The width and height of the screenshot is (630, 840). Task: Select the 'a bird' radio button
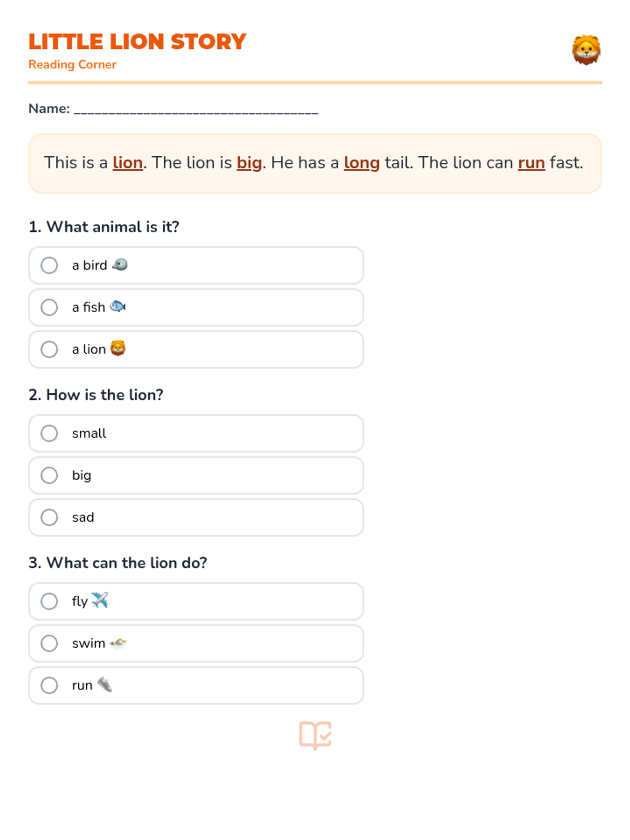point(49,265)
